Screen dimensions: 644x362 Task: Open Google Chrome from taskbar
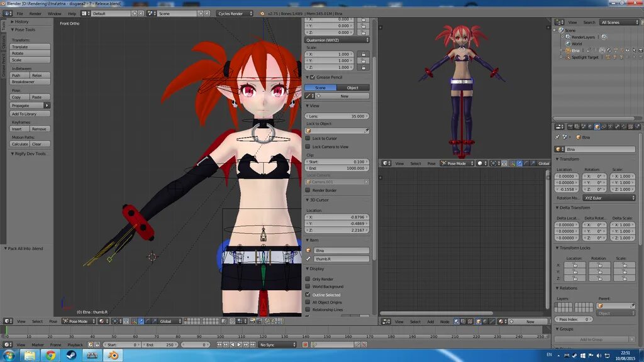pyautogui.click(x=50, y=355)
